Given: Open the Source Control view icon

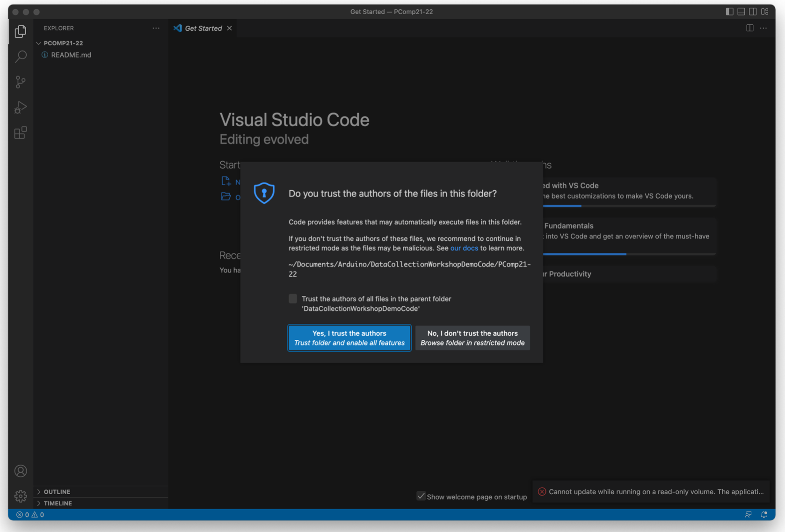Looking at the screenshot, I should 21,82.
